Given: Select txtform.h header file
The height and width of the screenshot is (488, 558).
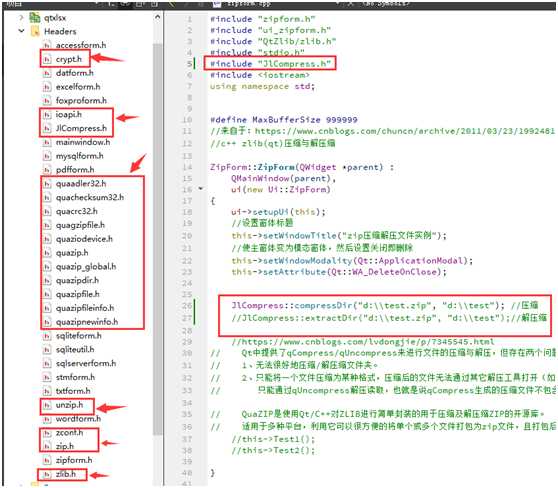Looking at the screenshot, I should (x=73, y=391).
